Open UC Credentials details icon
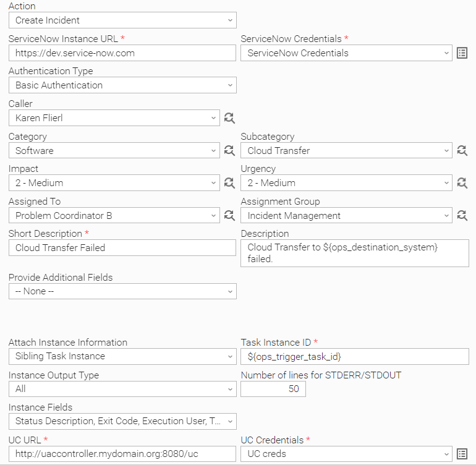 click(462, 454)
